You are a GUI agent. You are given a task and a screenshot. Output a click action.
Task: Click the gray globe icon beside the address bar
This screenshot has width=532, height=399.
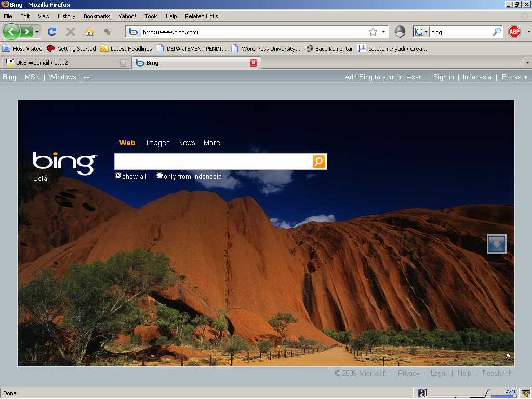click(x=400, y=32)
